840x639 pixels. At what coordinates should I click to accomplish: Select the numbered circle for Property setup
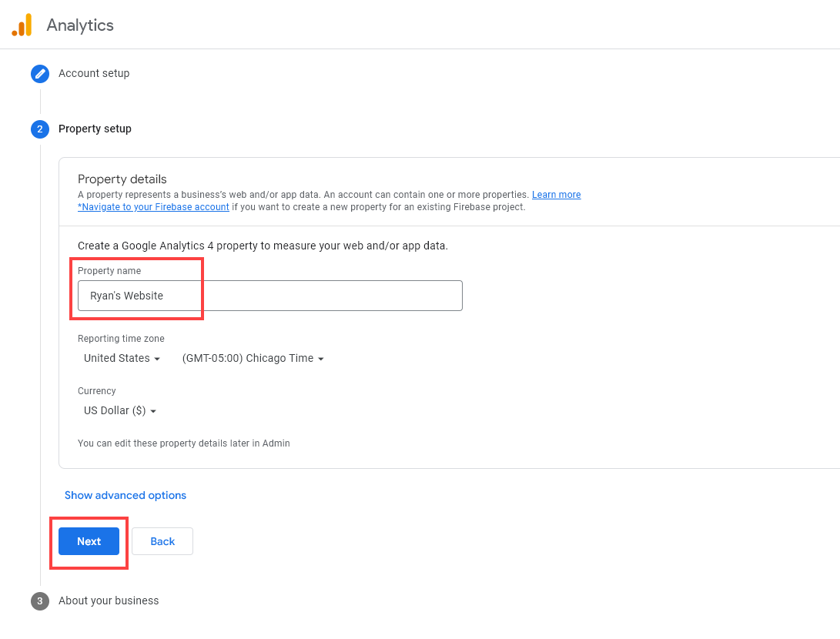40,129
